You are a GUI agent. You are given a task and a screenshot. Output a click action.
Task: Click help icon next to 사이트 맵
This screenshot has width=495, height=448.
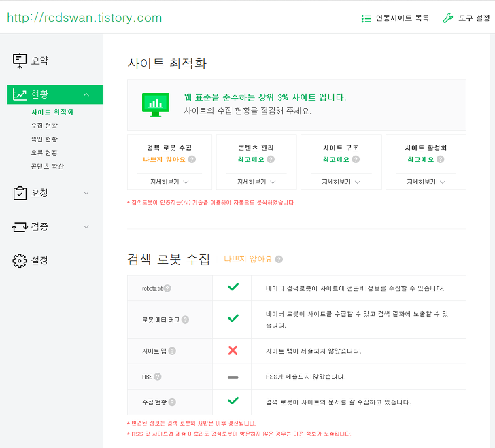tap(172, 351)
